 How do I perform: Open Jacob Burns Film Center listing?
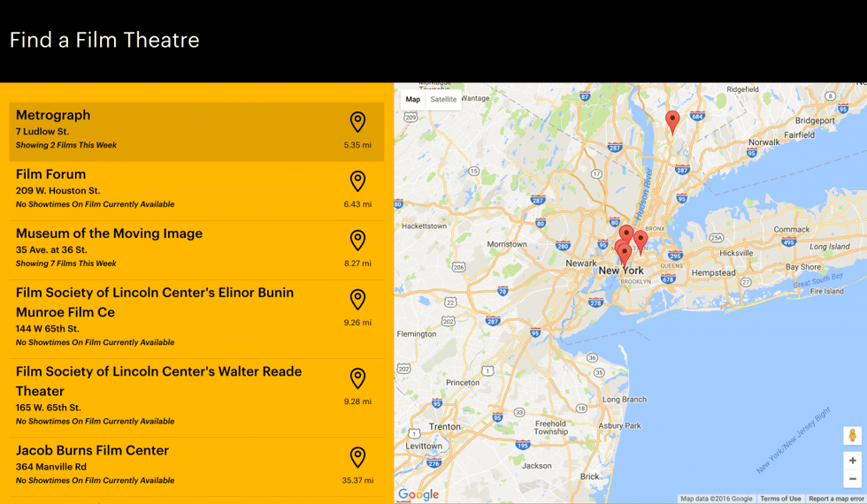(x=196, y=467)
